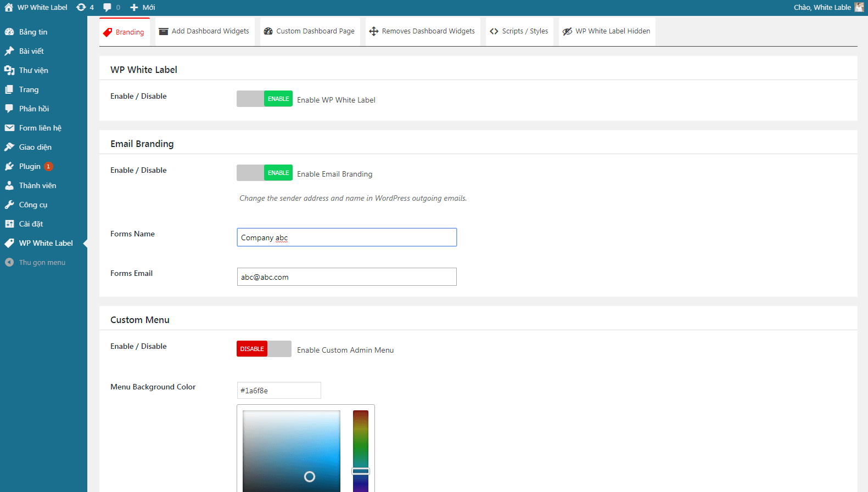This screenshot has width=868, height=492.
Task: Open the Bài viết menu item
Action: click(43, 51)
